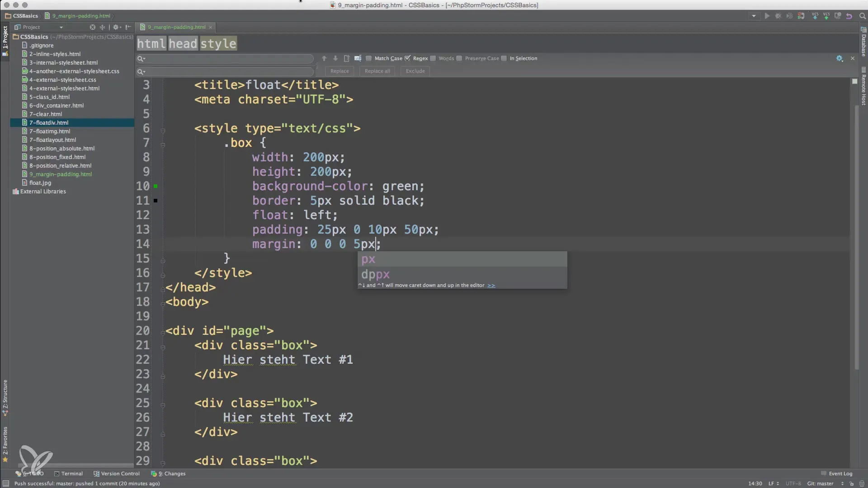The height and width of the screenshot is (488, 868).
Task: Click the Listen for debug connections icon
Action: [801, 16]
